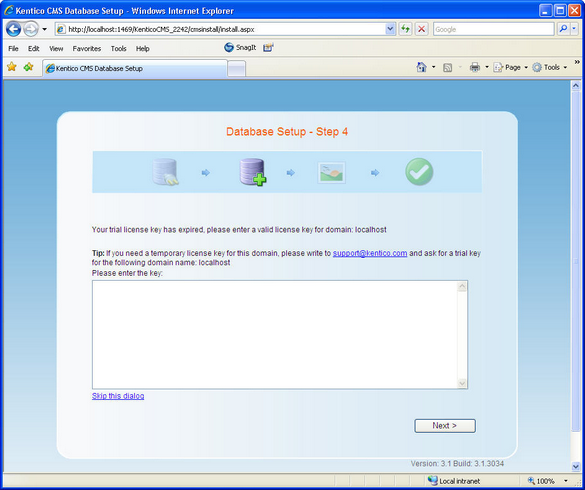Click the magnifier Search button
Screen dimensions: 585x490
tap(563, 29)
